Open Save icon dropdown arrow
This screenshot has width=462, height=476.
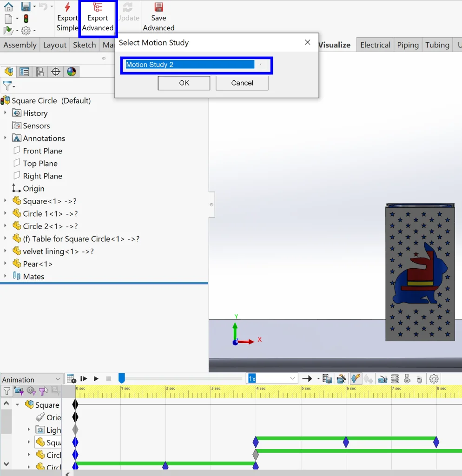[34, 7]
